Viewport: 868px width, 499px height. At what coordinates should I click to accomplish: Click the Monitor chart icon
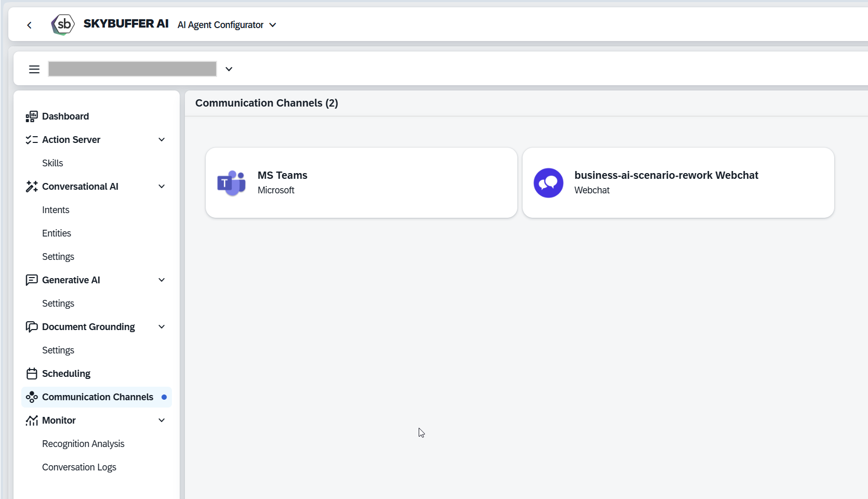coord(32,421)
